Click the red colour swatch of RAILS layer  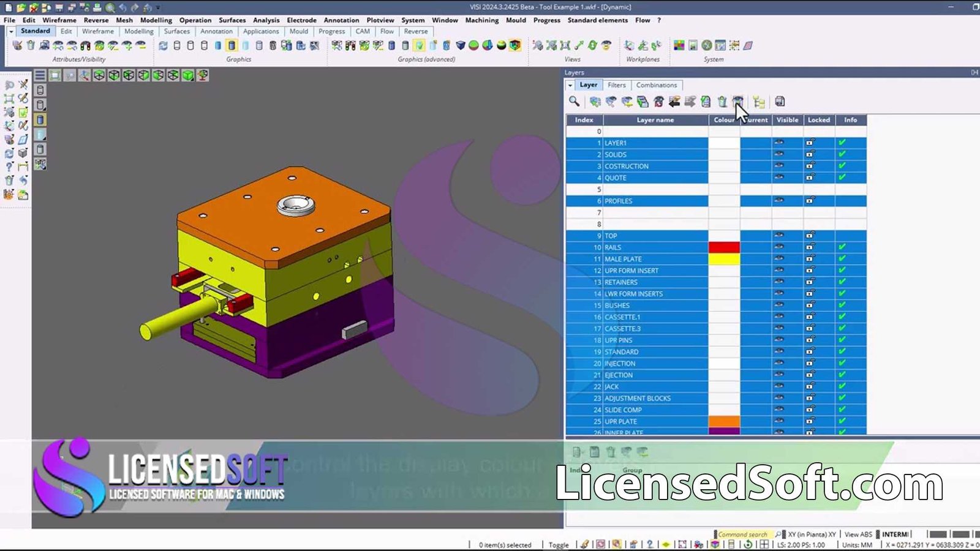tap(724, 247)
